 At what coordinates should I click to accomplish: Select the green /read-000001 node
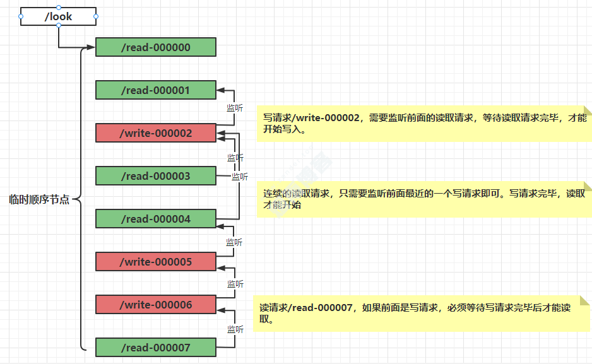(155, 90)
